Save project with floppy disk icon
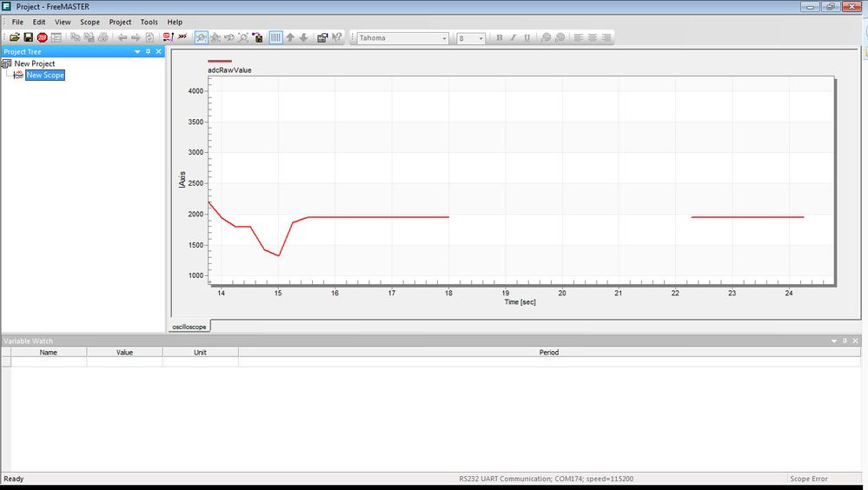The width and height of the screenshot is (868, 490). pyautogui.click(x=28, y=37)
